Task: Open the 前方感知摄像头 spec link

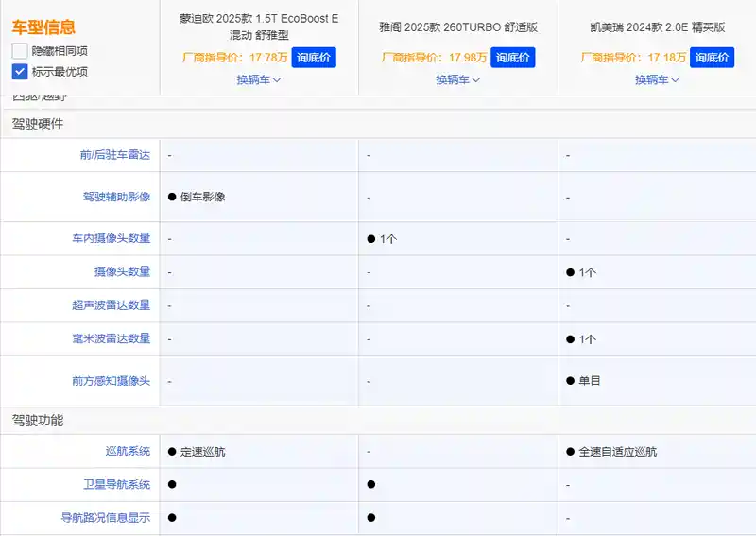Action: click(x=112, y=381)
